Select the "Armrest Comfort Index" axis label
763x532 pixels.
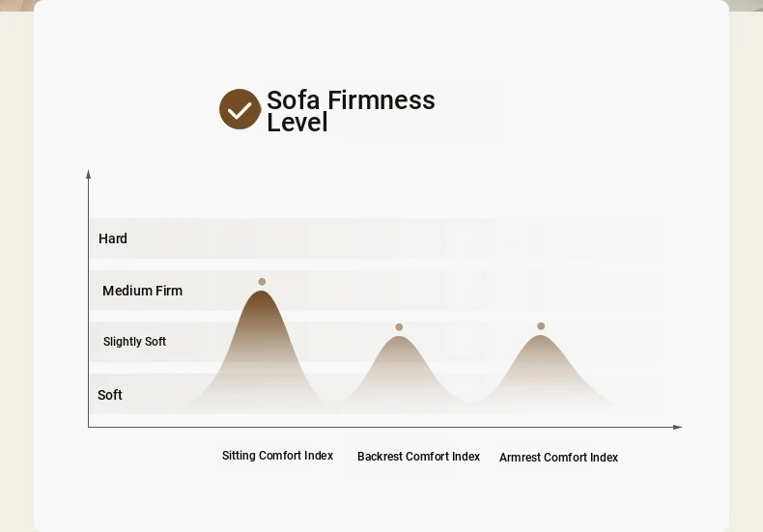tap(558, 458)
